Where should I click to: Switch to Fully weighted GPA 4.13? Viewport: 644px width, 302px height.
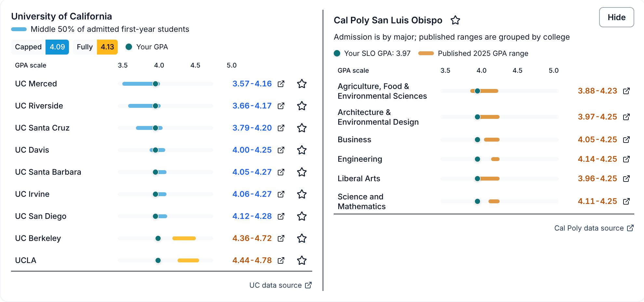[95, 47]
